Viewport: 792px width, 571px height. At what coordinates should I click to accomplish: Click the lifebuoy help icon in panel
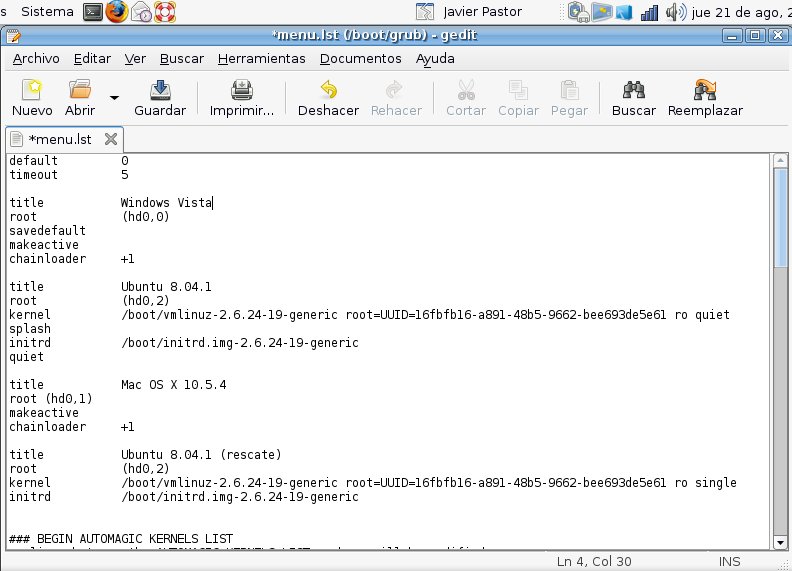[x=165, y=12]
